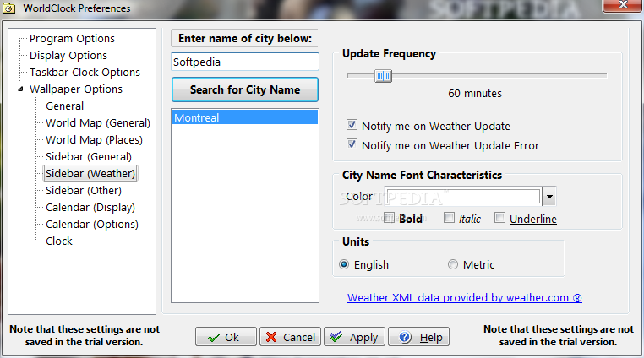Select Calendar (Display) page
Viewport: 644px width, 358px height.
(x=90, y=207)
